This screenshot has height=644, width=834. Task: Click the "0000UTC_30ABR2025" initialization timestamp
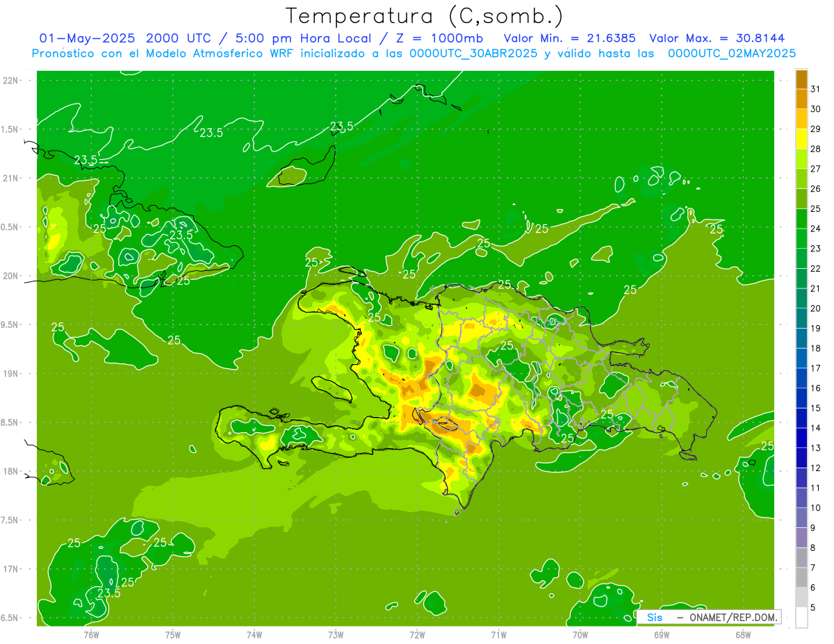tap(473, 53)
